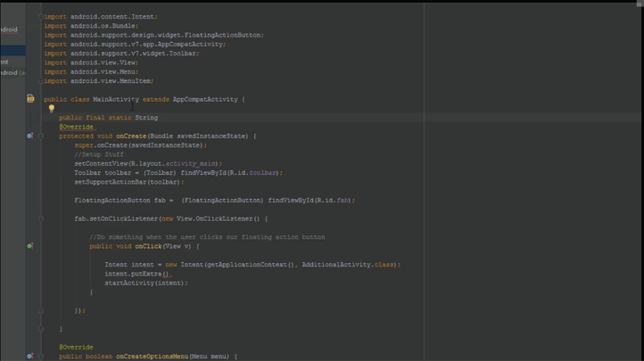Click the import android.support.v7.widget.Toolbar line
Viewport: 644px width, 361px height.
121,53
